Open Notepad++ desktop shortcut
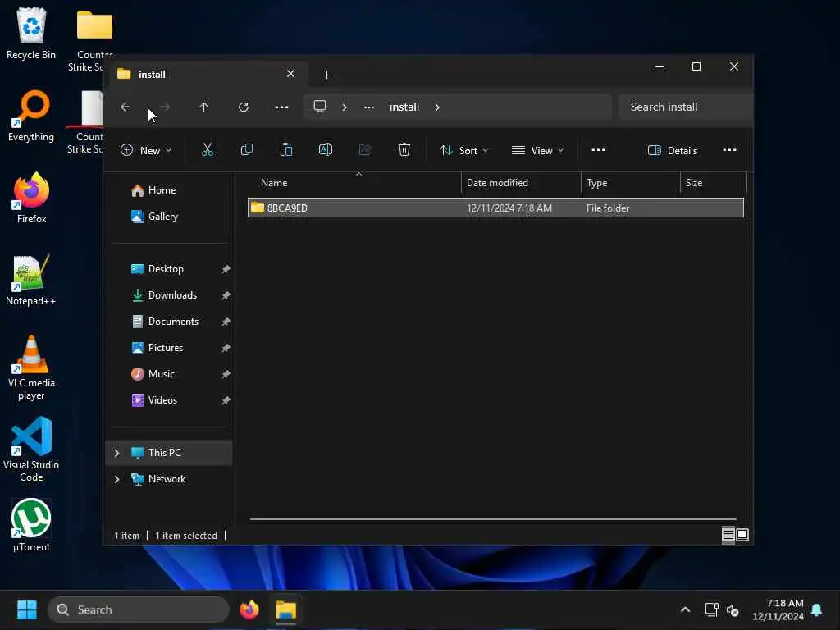The height and width of the screenshot is (630, 840). (x=31, y=281)
